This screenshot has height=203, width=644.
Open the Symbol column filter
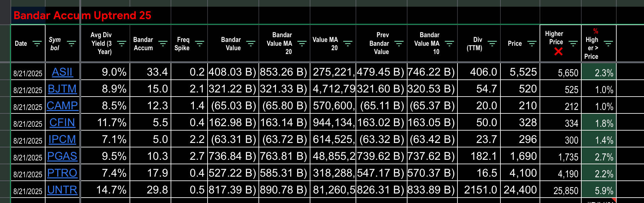(x=71, y=44)
